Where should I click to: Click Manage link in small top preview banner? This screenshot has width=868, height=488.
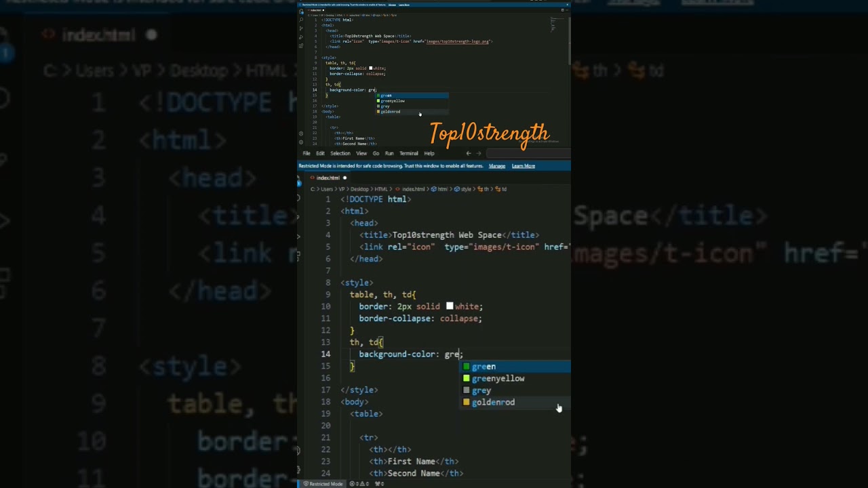(392, 5)
